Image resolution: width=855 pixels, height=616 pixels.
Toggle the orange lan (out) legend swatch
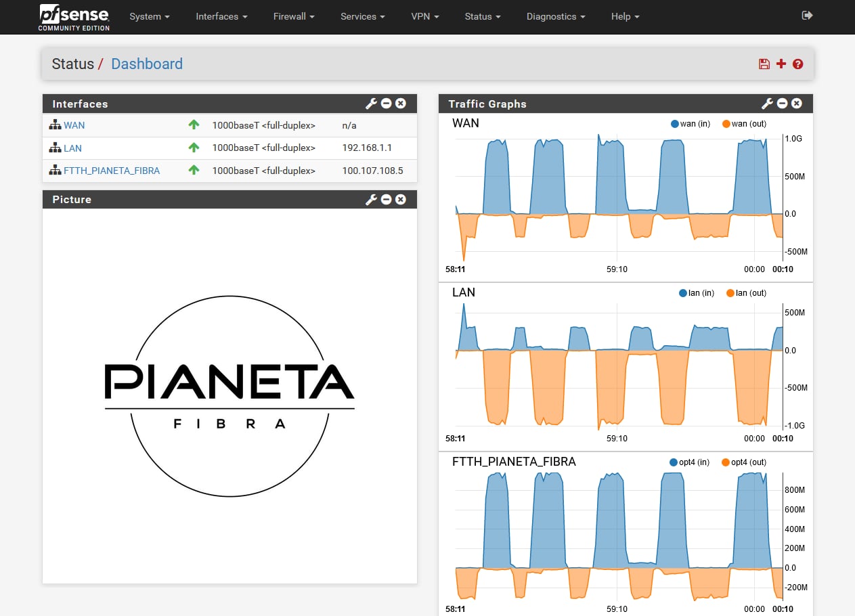coord(730,293)
